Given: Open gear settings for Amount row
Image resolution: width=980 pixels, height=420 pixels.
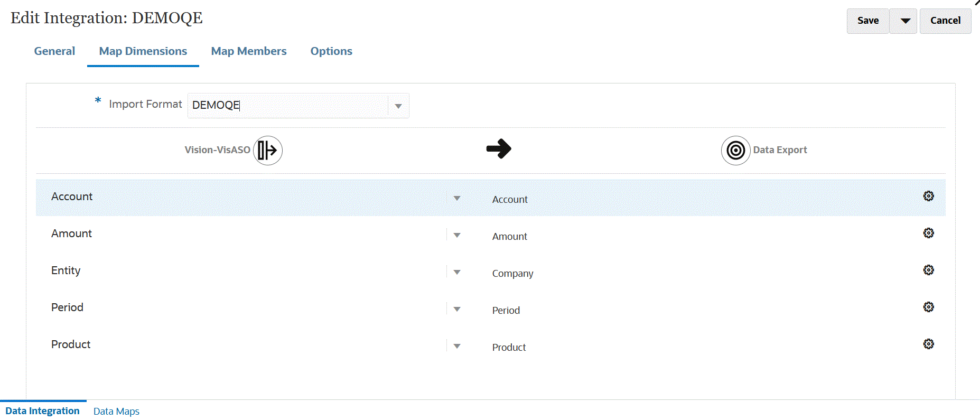Looking at the screenshot, I should (928, 233).
